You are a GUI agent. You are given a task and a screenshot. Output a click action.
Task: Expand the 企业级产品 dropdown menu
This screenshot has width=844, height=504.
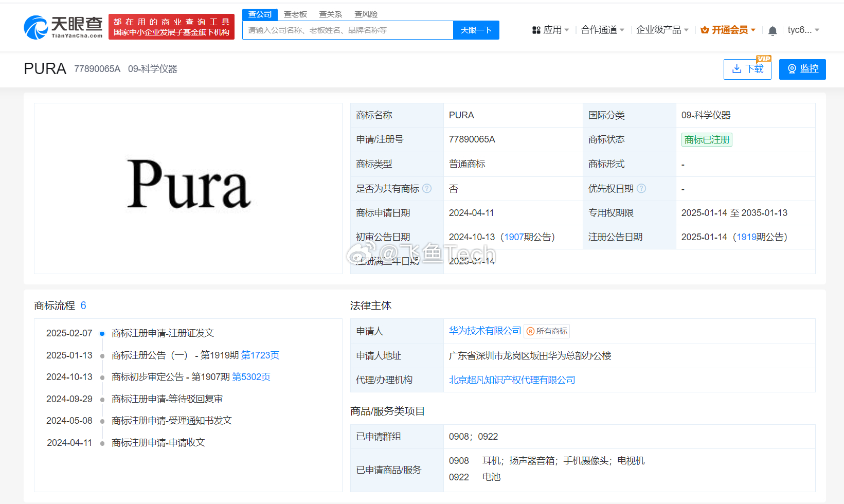(662, 30)
